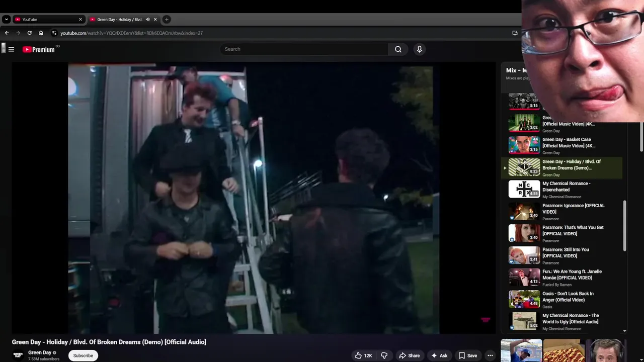Viewport: 644px width, 362px height.
Task: Open the Green Day channel name link
Action: coord(40,352)
